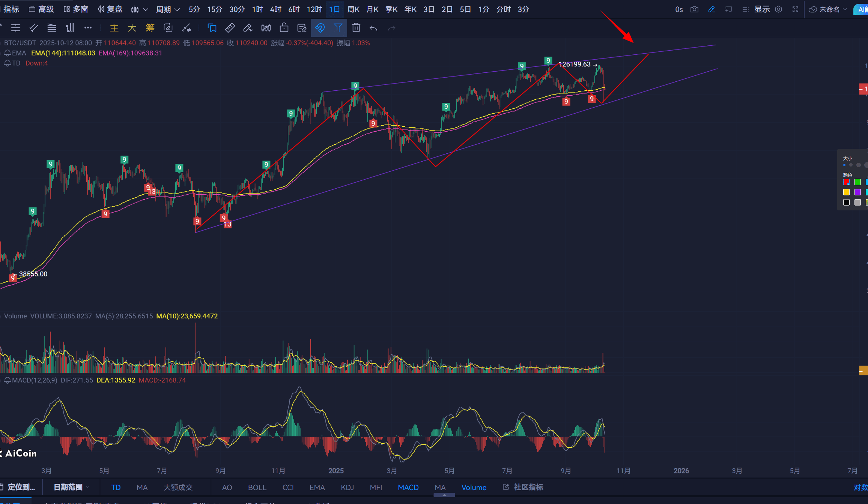The image size is (868, 504).
Task: Select the ruler measurement tool
Action: [230, 28]
